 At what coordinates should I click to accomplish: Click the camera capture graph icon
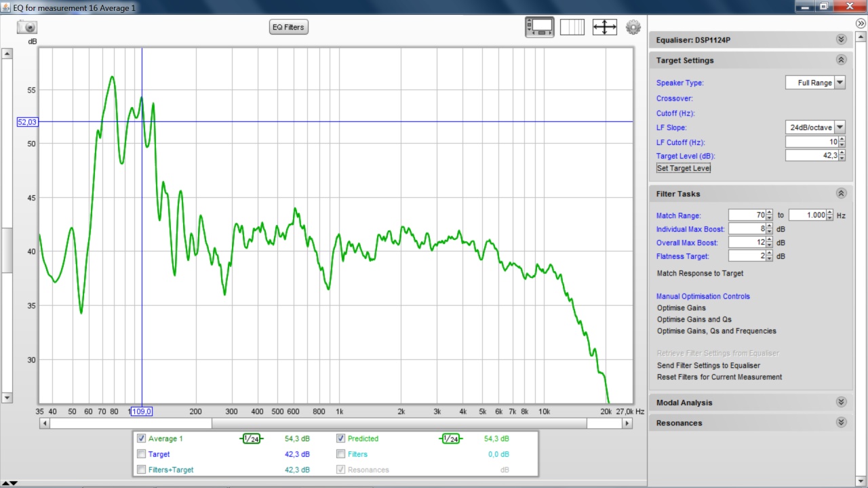(27, 27)
